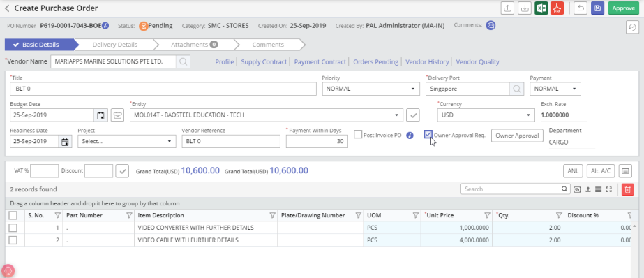
Task: Expand the Currency dropdown showing USD
Action: [x=486, y=115]
